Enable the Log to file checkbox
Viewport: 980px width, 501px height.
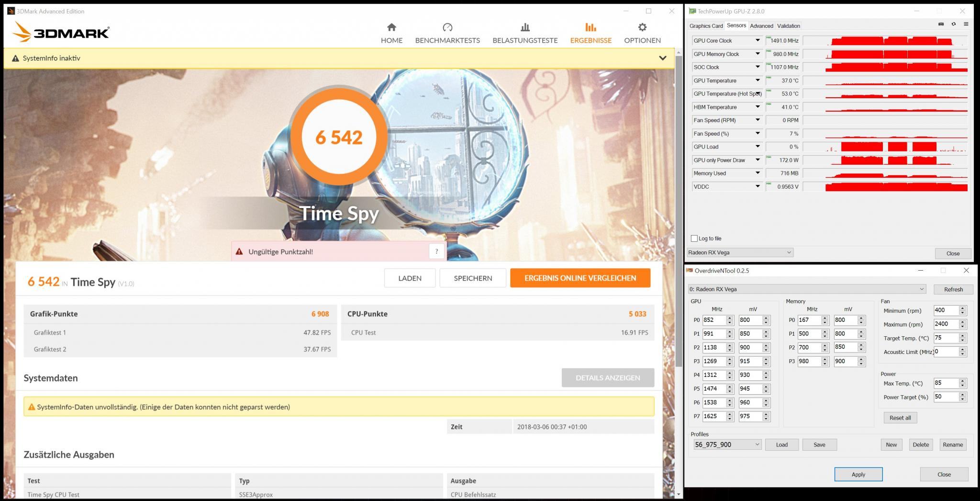[694, 238]
